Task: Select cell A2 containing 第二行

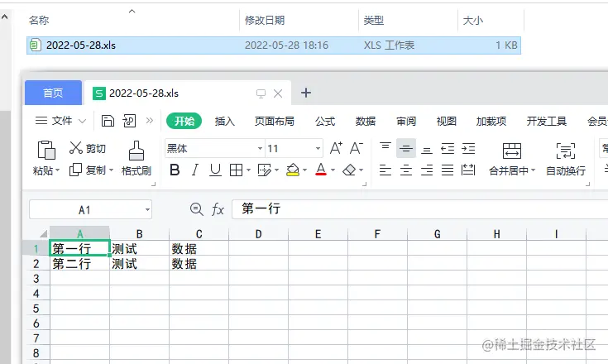Action: (79, 264)
